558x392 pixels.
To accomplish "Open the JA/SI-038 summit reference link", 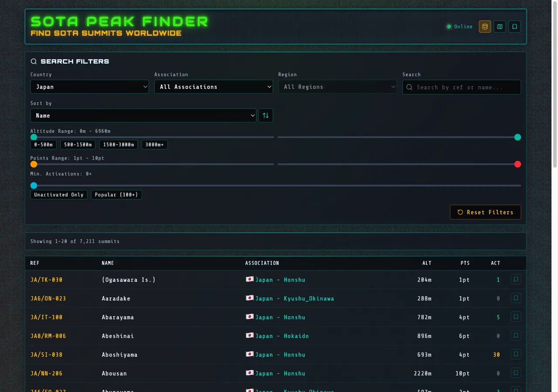I will click(x=47, y=355).
